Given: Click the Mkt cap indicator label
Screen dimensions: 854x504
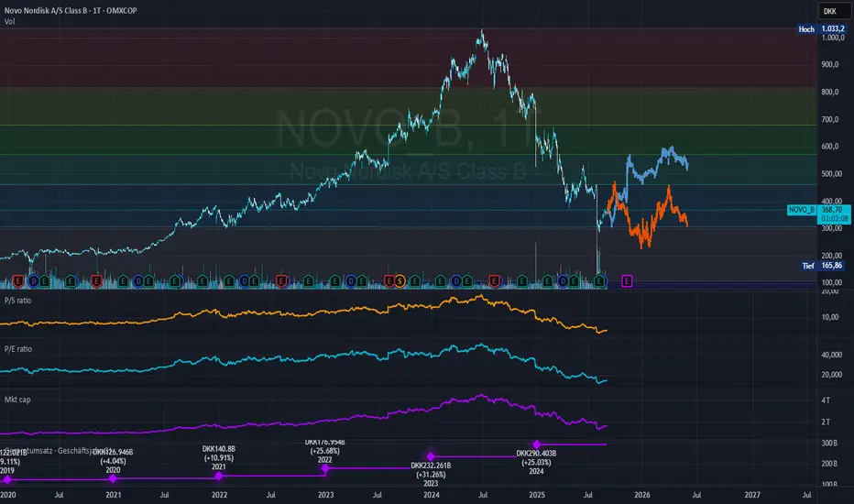Looking at the screenshot, I should 17,400.
